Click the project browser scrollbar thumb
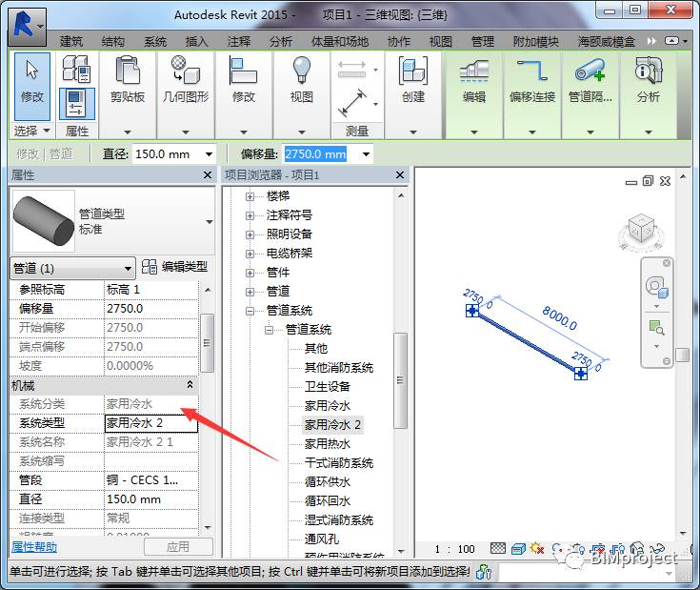This screenshot has height=590, width=700. (400, 380)
